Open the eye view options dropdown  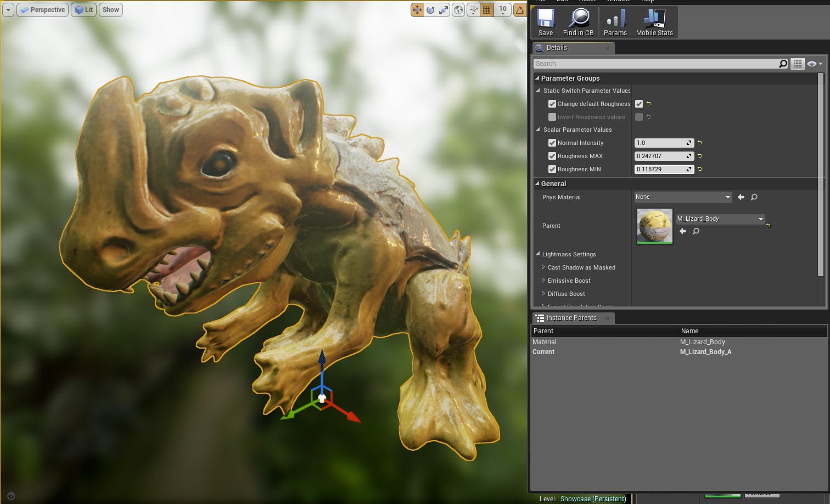pyautogui.click(x=815, y=64)
